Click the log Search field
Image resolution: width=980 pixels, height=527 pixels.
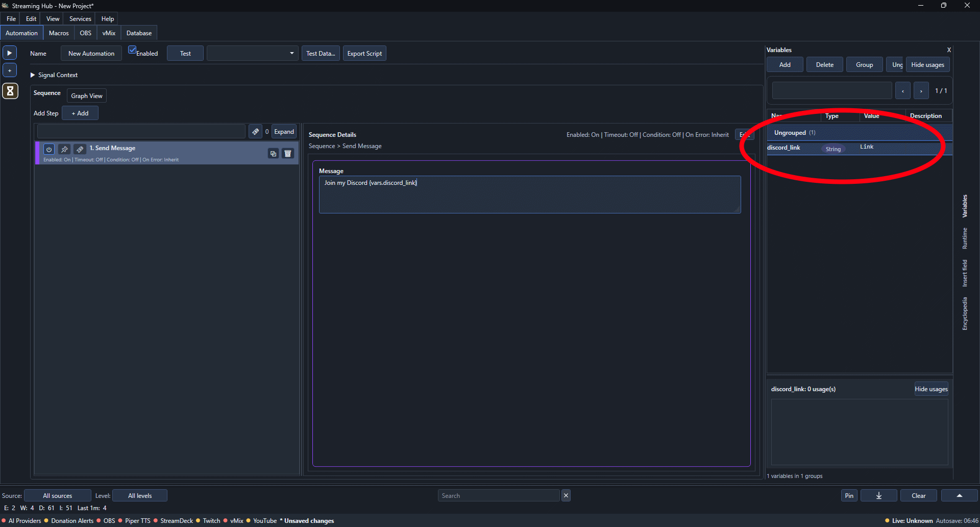(499, 495)
